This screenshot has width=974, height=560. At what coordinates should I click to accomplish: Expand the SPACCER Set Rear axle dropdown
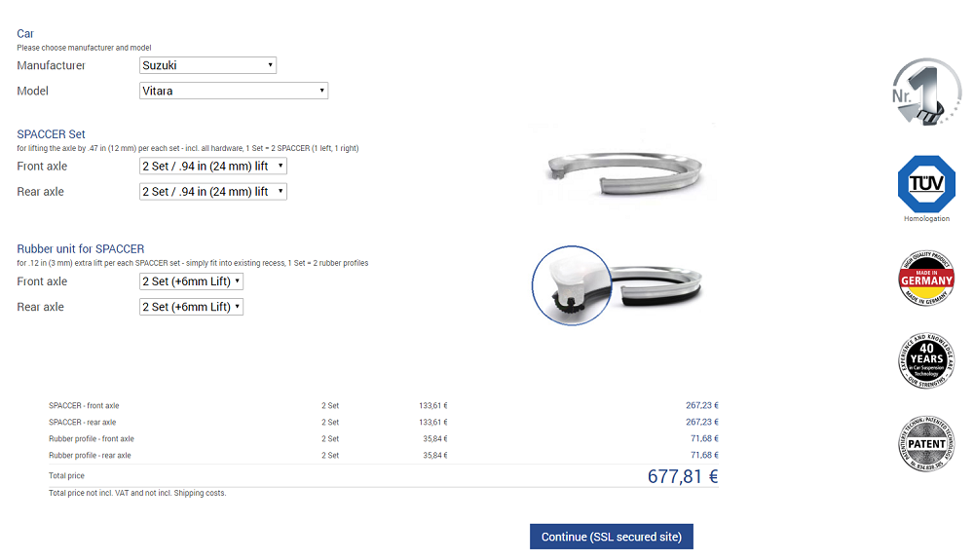(213, 191)
